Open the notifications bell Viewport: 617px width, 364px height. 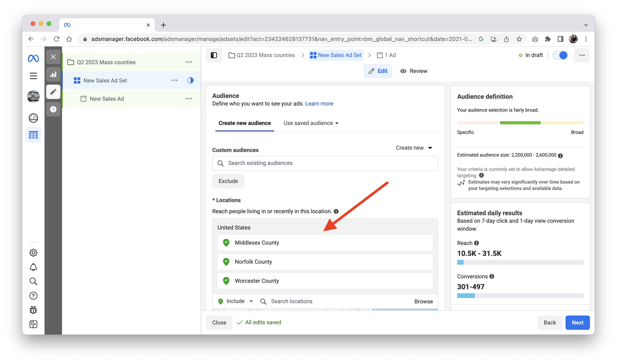(33, 267)
